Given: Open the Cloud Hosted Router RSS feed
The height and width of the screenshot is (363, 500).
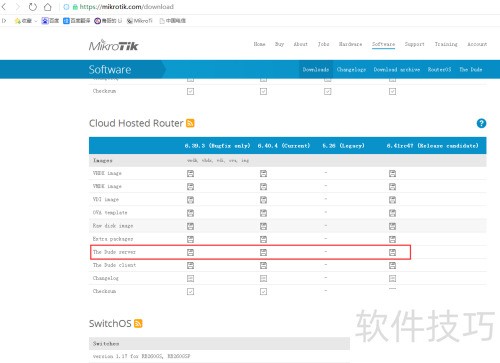Looking at the screenshot, I should (x=190, y=123).
